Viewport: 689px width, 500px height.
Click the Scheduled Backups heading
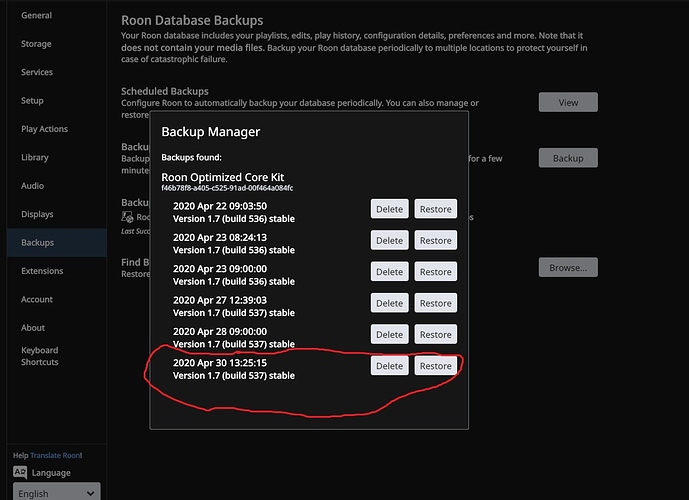165,91
